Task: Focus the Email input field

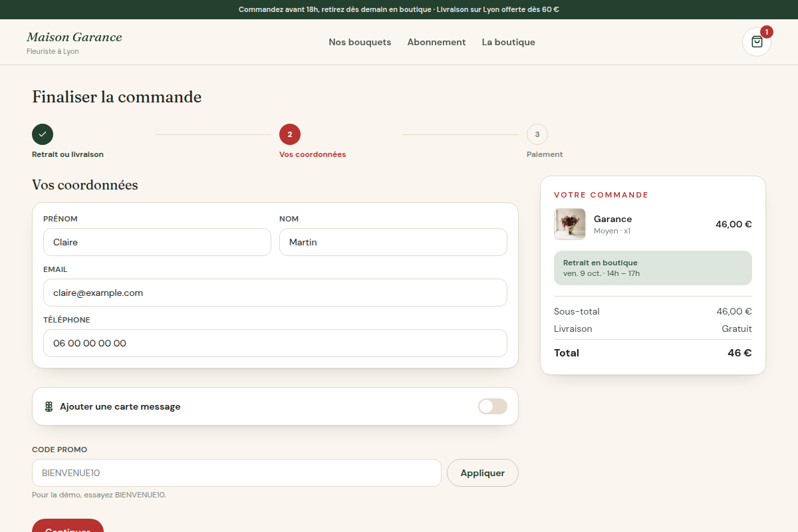Action: click(x=275, y=293)
